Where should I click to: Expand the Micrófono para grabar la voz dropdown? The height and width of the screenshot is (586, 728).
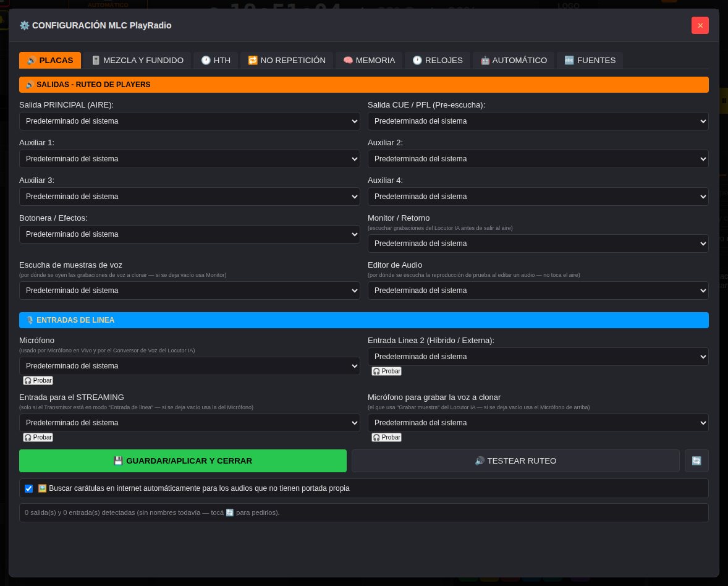(x=538, y=423)
